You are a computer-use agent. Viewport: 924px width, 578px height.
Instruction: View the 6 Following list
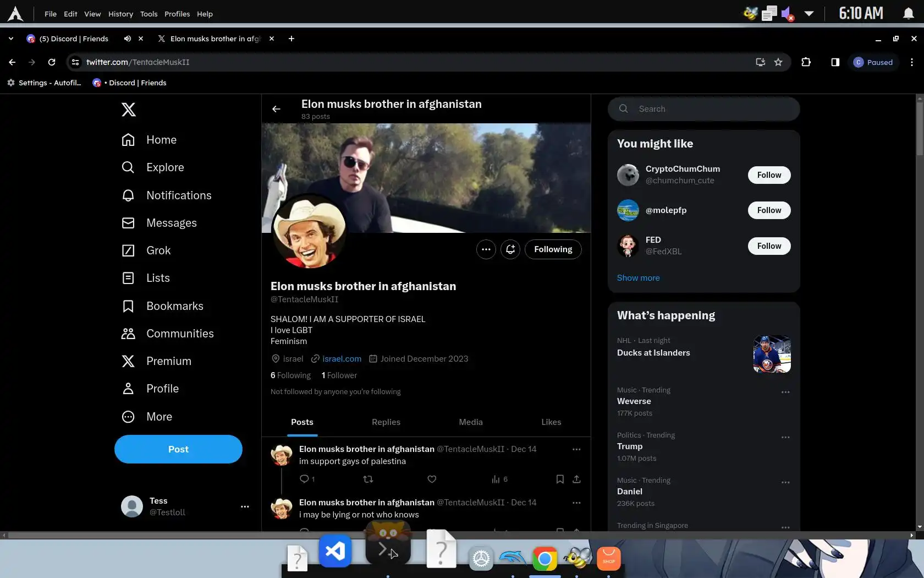coord(290,375)
